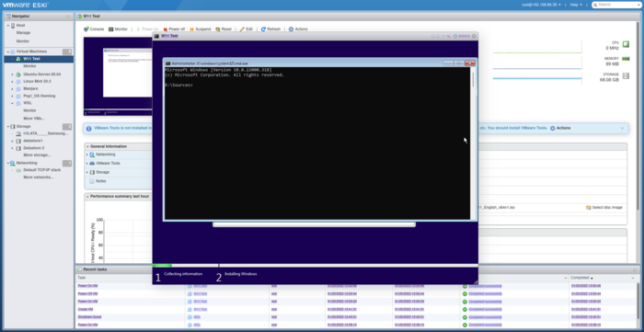Click More VMs link

tap(34, 119)
